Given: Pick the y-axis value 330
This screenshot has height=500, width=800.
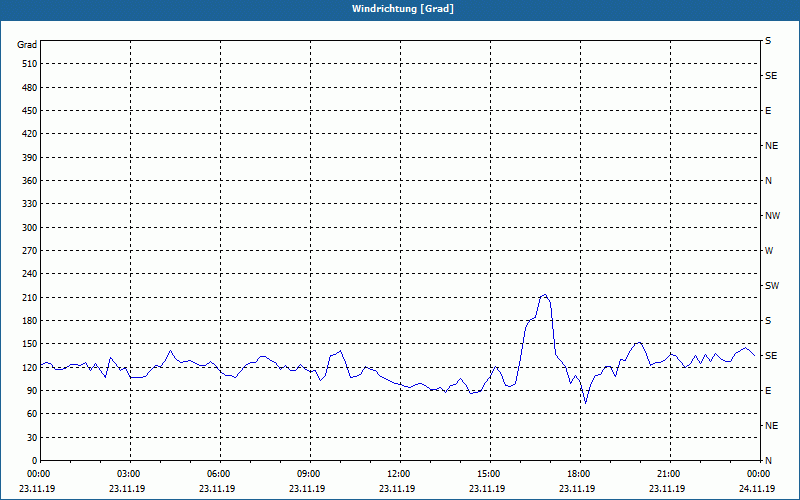Looking at the screenshot, I should click(30, 204).
